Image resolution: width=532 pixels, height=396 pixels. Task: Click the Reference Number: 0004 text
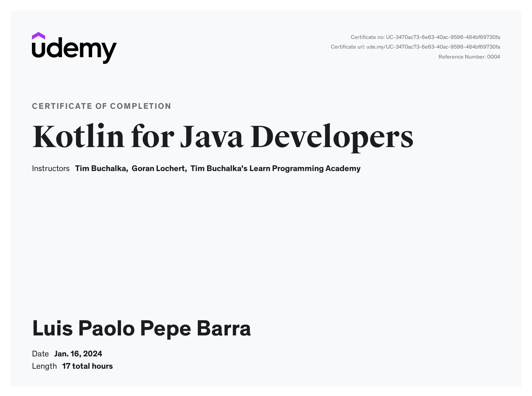(x=469, y=57)
